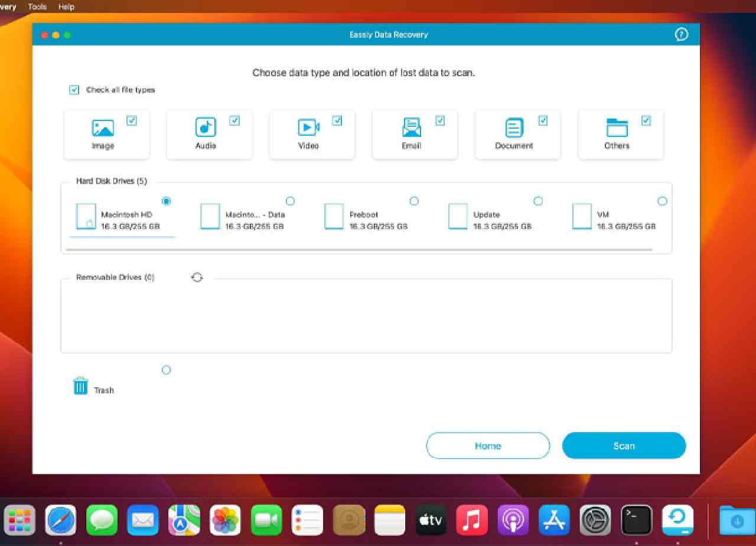Click the hard disk drives horizontal scrollbar
Screen dimensions: 756x546
[359, 250]
